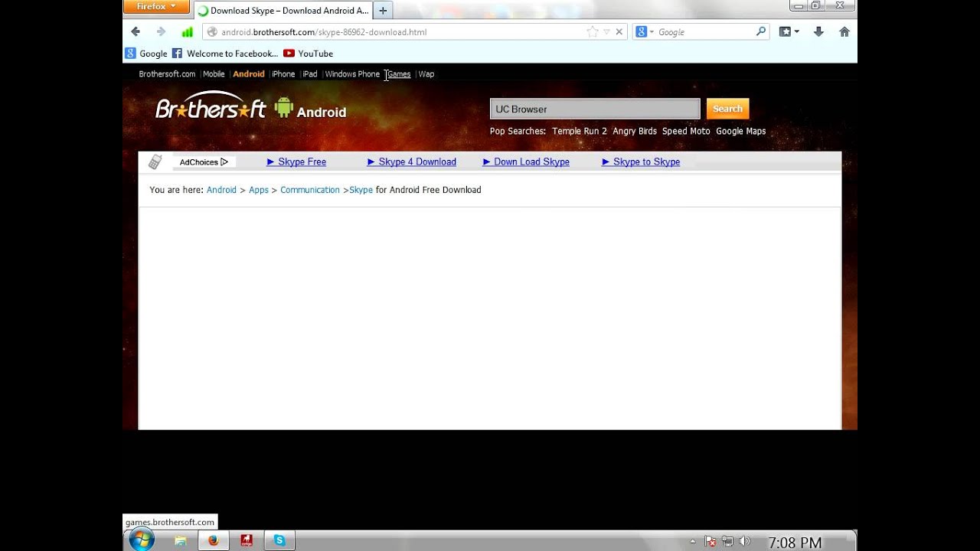The image size is (980, 551).
Task: Click iPad in site navigation
Action: coord(310,74)
